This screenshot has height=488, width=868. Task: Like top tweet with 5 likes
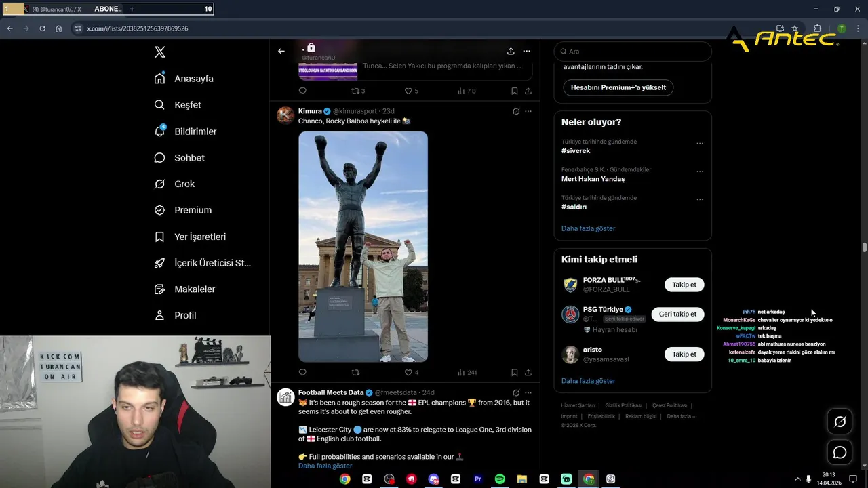click(x=411, y=91)
